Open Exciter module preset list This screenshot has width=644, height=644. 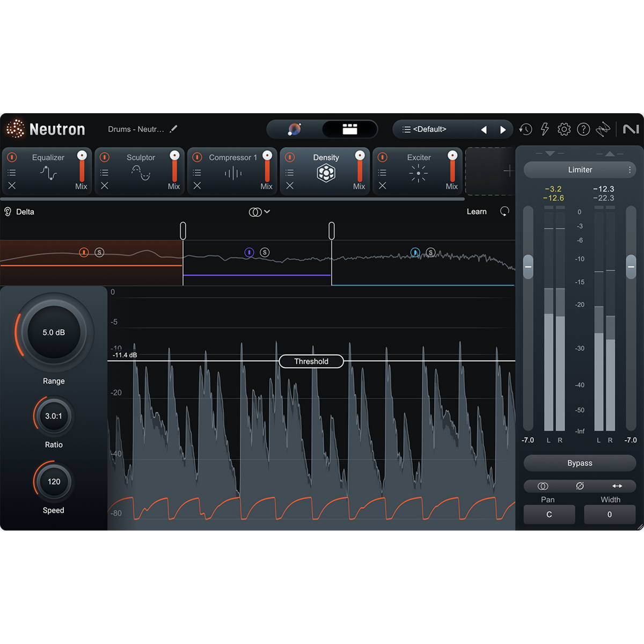(x=382, y=173)
